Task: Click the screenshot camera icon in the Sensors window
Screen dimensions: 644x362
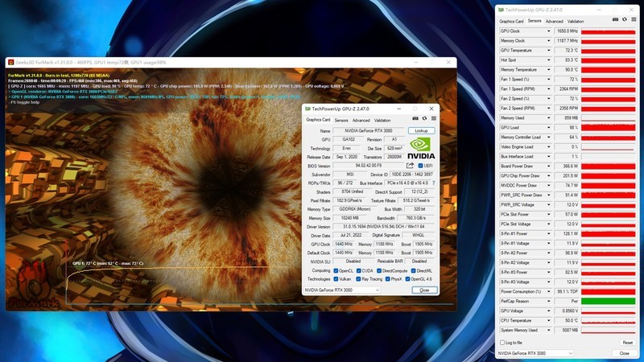Action: pyautogui.click(x=615, y=21)
